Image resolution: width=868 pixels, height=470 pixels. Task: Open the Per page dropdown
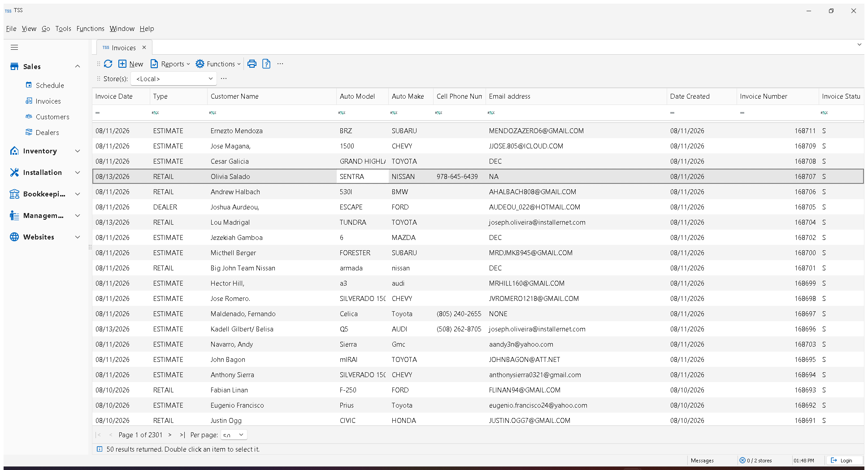tap(234, 435)
